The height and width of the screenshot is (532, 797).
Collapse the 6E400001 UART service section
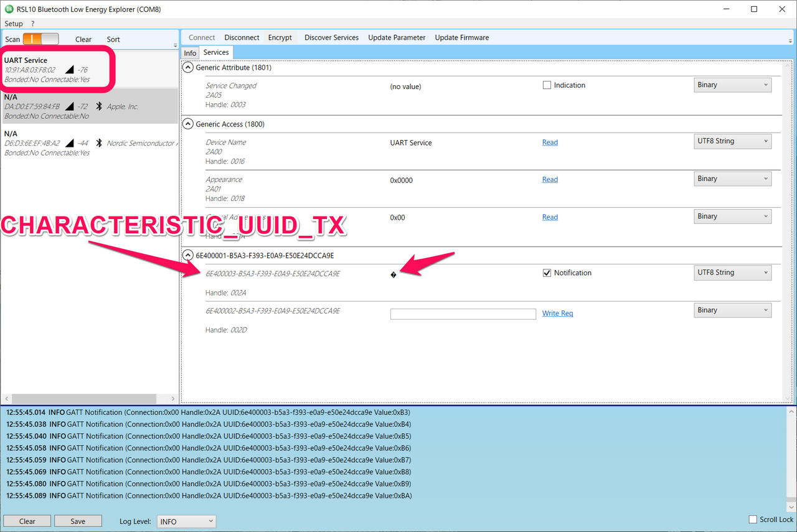coord(187,255)
